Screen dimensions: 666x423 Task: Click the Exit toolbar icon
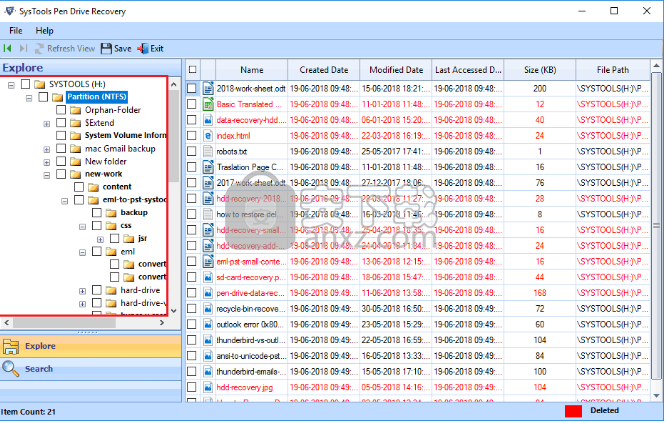(143, 48)
